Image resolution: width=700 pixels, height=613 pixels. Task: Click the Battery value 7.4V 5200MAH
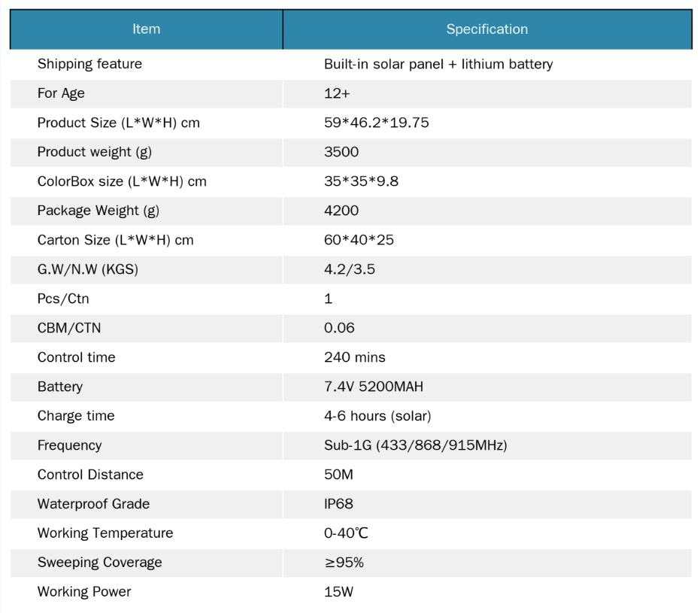(373, 387)
